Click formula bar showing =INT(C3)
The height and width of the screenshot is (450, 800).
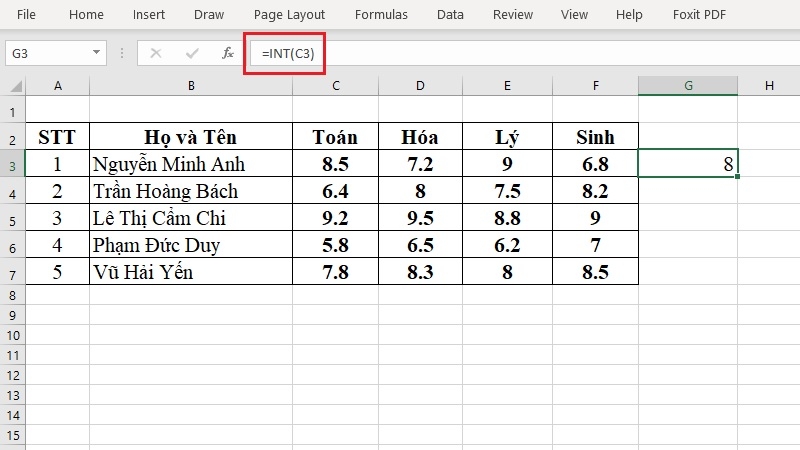[526, 53]
